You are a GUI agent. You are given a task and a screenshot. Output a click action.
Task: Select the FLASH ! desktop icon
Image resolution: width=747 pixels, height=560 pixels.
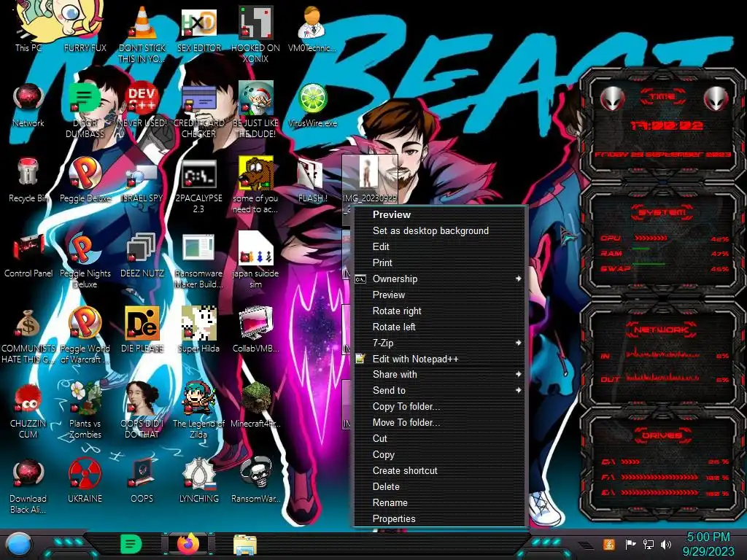[x=312, y=181]
